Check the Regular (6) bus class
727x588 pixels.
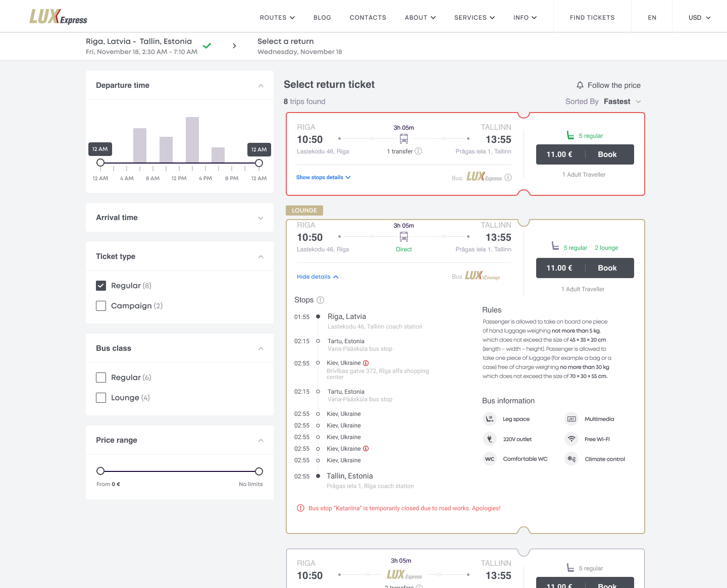[x=101, y=378]
